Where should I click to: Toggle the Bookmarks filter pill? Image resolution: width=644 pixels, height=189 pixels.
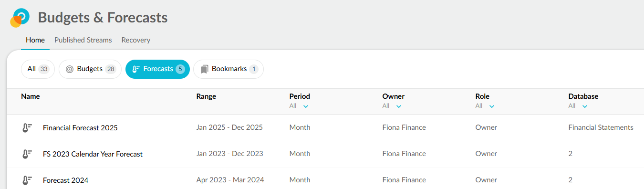(x=229, y=69)
